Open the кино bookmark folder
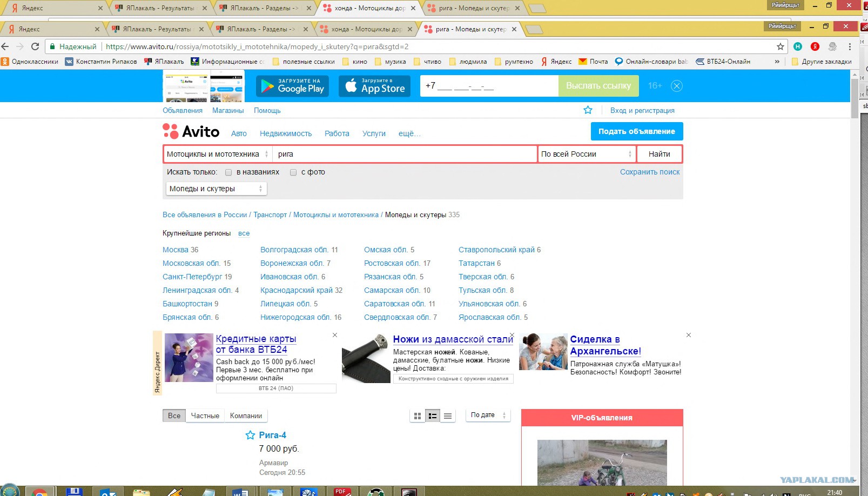 tap(354, 62)
